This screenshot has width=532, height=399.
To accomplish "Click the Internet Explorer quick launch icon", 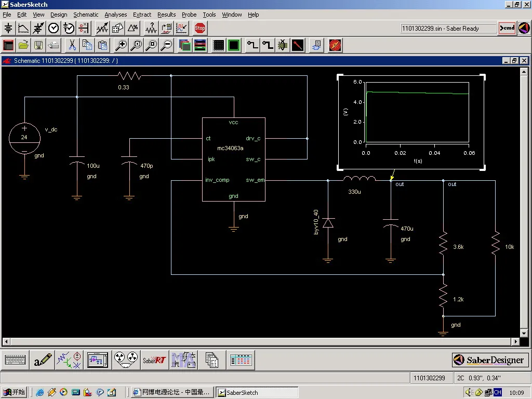I will point(40,392).
